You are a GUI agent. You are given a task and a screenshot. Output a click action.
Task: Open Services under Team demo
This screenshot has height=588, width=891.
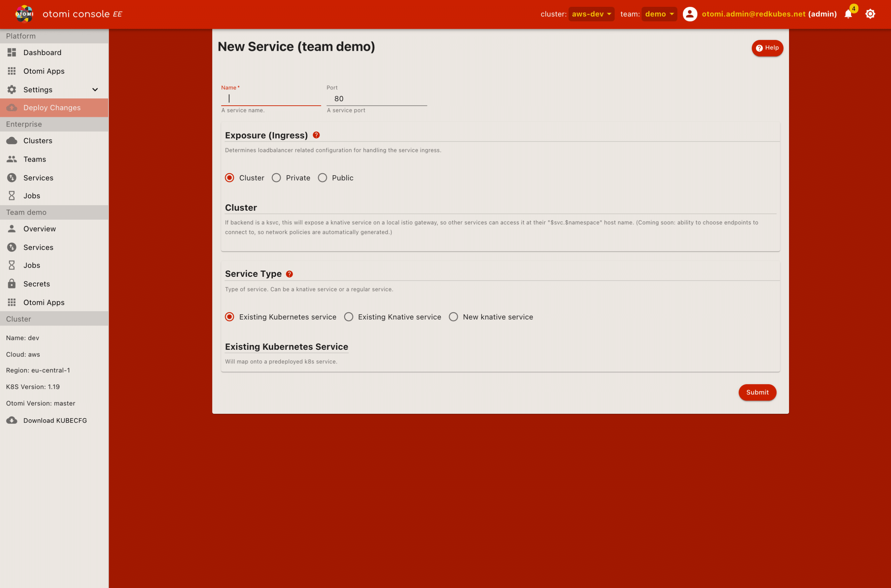(38, 247)
